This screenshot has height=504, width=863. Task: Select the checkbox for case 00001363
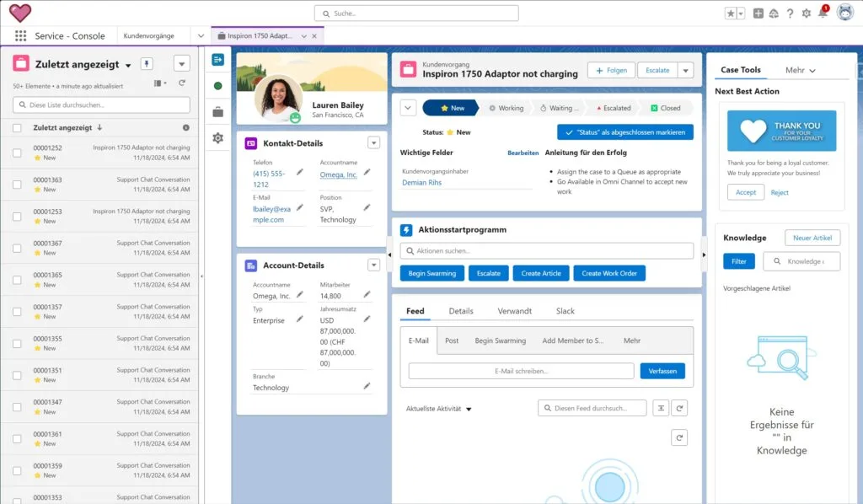[x=17, y=185]
